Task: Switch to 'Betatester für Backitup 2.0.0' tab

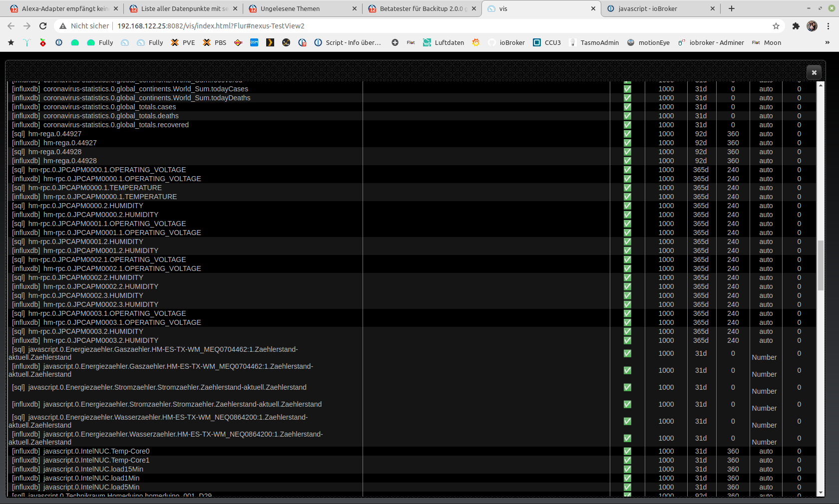Action: pos(422,8)
